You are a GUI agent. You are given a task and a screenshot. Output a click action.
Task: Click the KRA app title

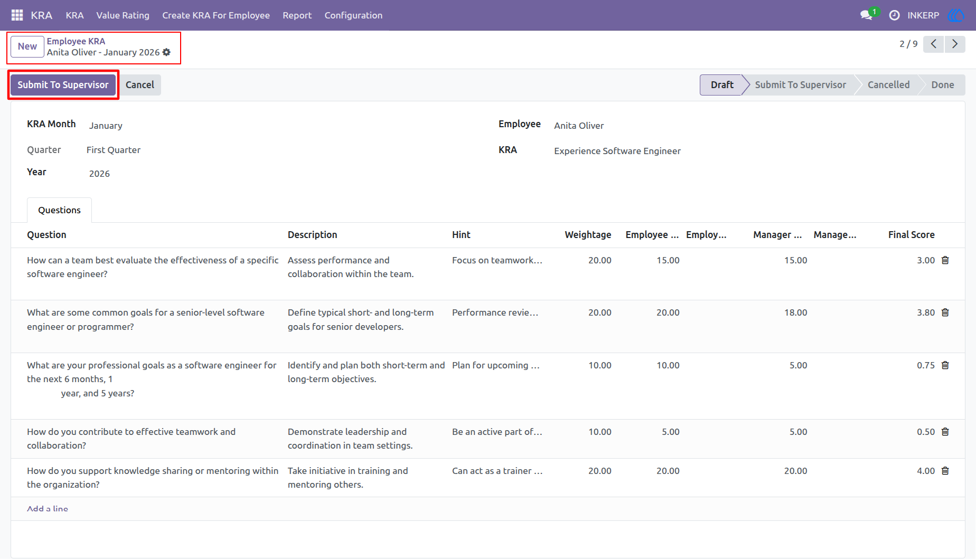click(x=42, y=15)
